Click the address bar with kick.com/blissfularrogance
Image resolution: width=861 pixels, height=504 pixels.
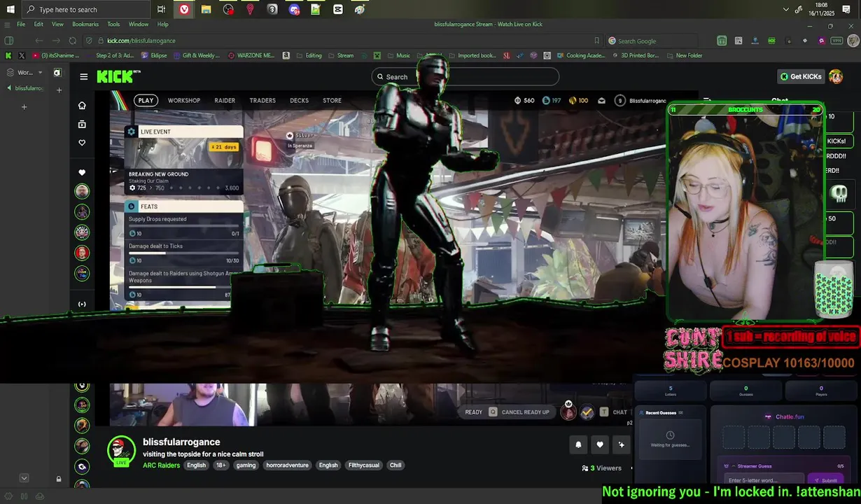click(343, 41)
